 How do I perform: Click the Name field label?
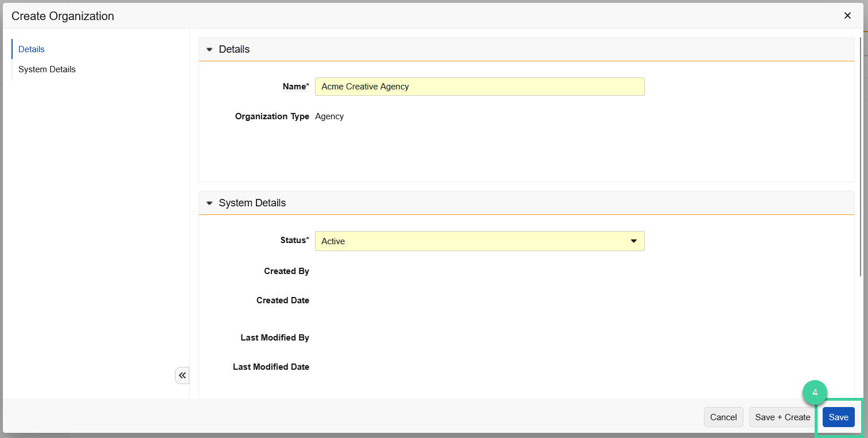[295, 86]
